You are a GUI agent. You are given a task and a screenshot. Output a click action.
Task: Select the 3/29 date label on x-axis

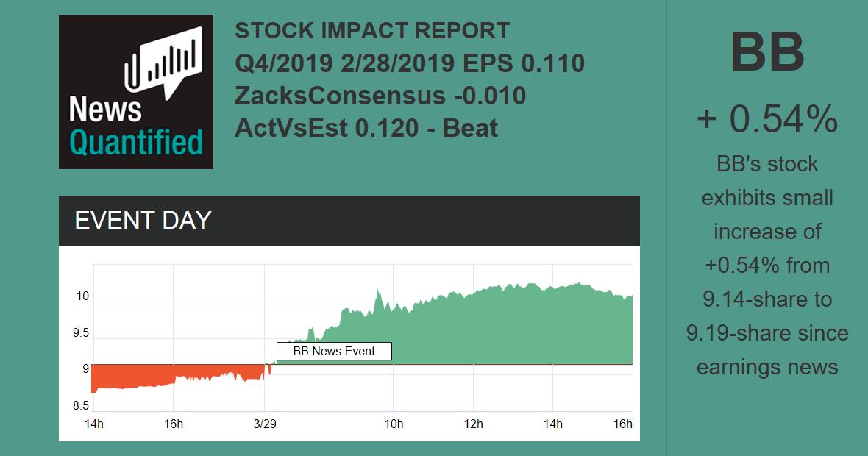[266, 424]
